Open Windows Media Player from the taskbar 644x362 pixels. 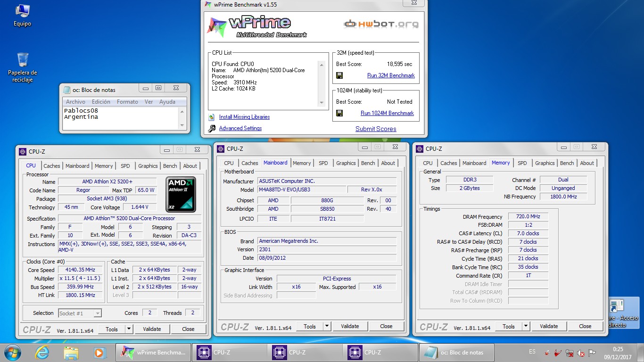pos(99,353)
